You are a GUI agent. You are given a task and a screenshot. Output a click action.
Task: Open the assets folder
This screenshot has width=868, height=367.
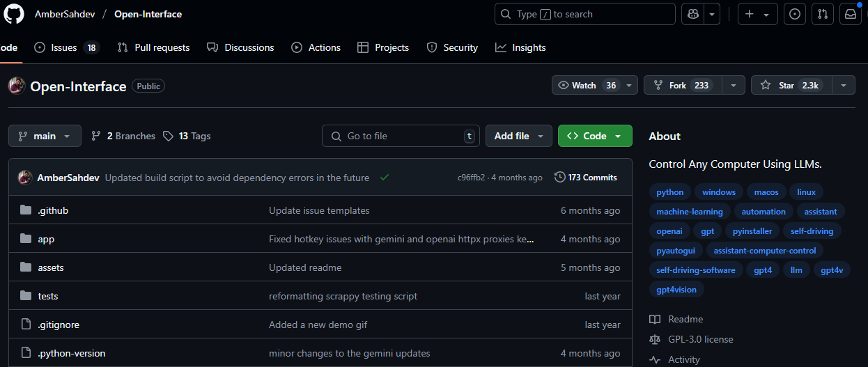click(51, 267)
